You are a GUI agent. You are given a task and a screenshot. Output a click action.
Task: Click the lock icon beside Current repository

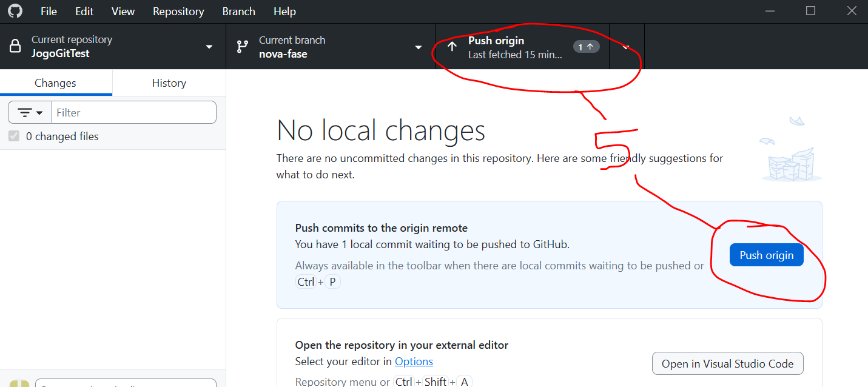(x=15, y=47)
